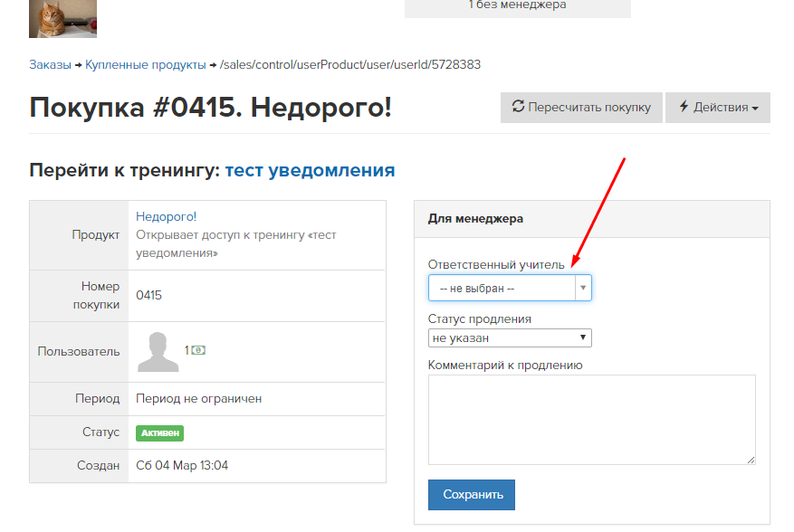Screen dimensions: 794x532
Task: Click the Комментарий к продлению text area
Action: click(592, 420)
